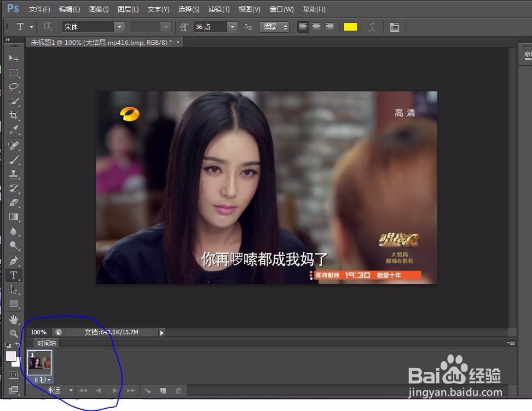The height and width of the screenshot is (411, 532).
Task: Select the Dodge tool
Action: [x=14, y=245]
